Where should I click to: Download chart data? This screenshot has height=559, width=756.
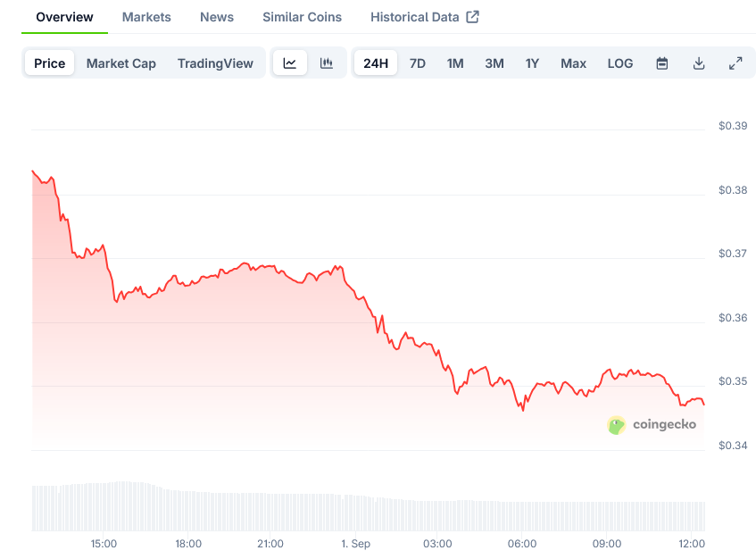(x=699, y=63)
